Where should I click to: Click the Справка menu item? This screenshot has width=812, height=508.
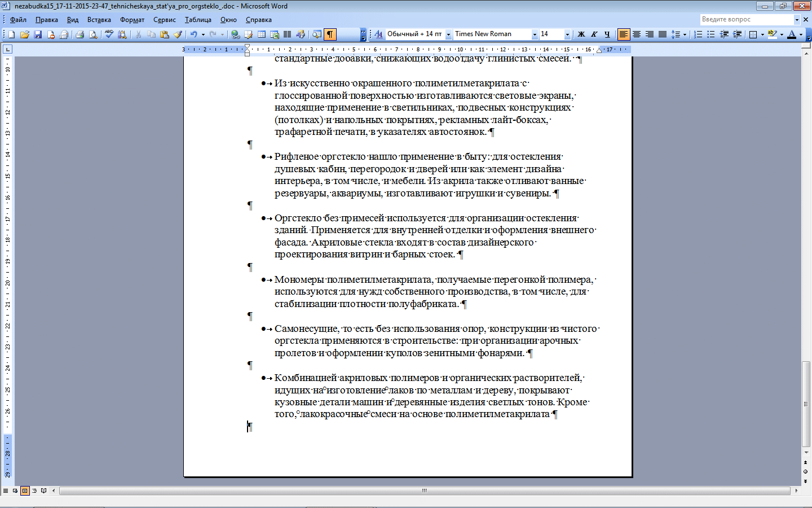(x=259, y=20)
